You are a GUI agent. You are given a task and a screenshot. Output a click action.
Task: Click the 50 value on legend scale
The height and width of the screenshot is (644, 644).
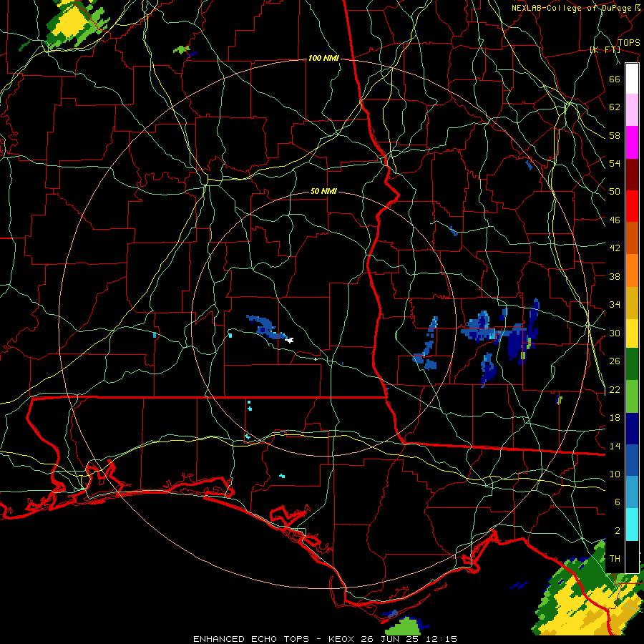point(615,192)
